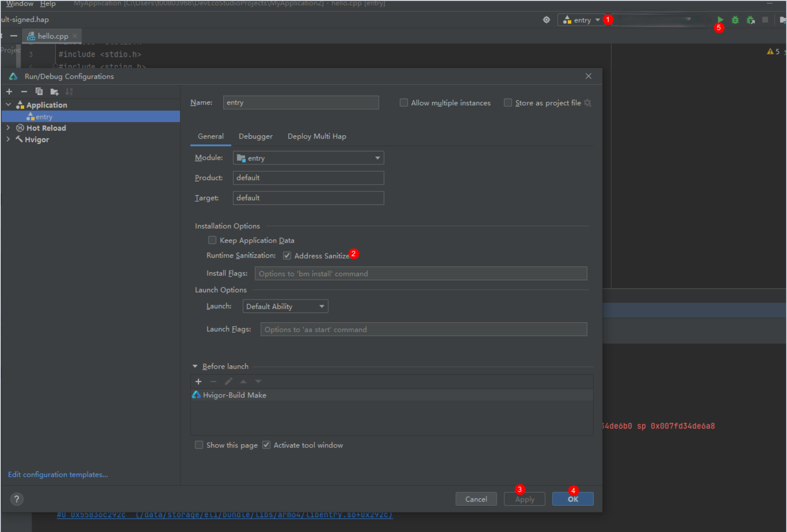Viewport: 787px width, 532px height.
Task: Open the Module dropdown
Action: pos(308,158)
